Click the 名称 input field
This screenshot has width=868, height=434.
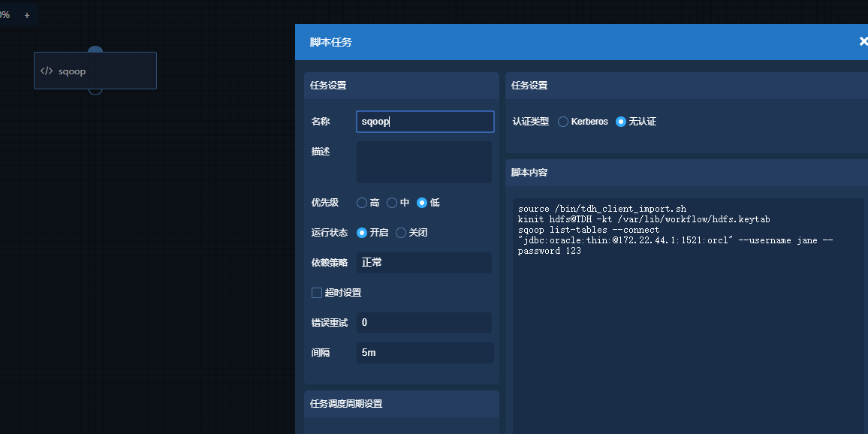(425, 122)
